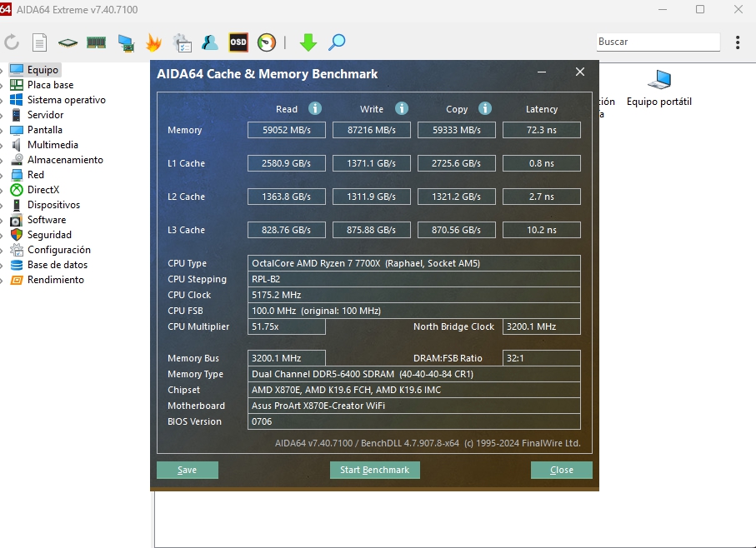
Task: Open the Report document icon
Action: click(39, 42)
